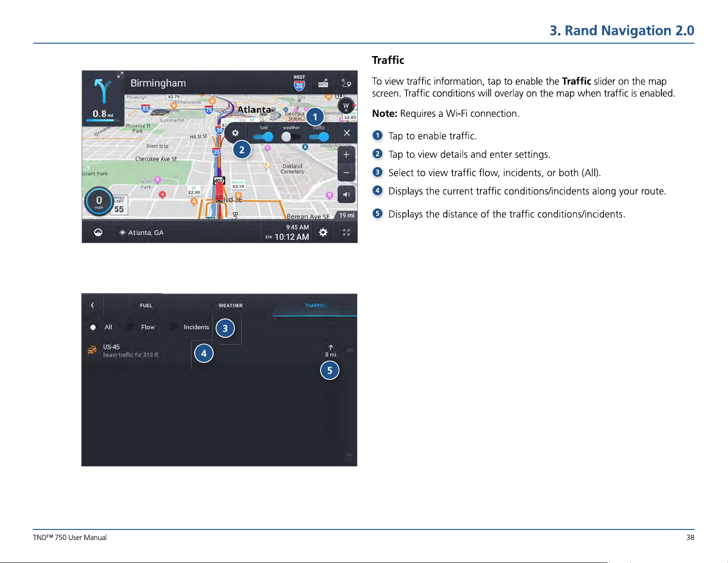The width and height of the screenshot is (728, 563).
Task: Tap the fullscreen expand icon in bottom bar
Action: (346, 232)
